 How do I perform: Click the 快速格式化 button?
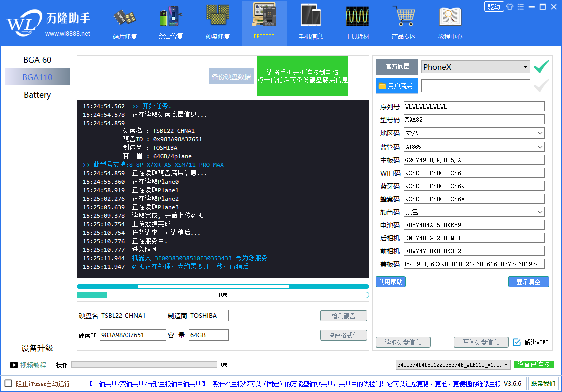click(x=343, y=335)
